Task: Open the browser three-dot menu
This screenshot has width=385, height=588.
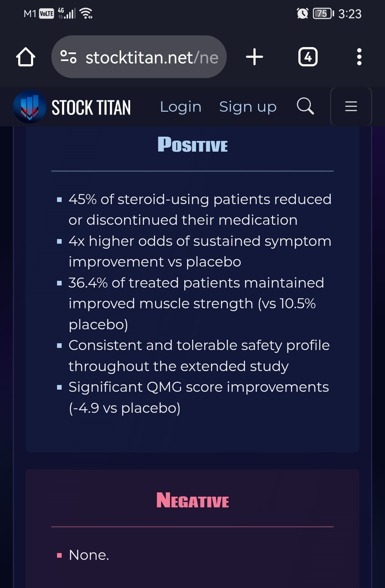Action: tap(359, 57)
